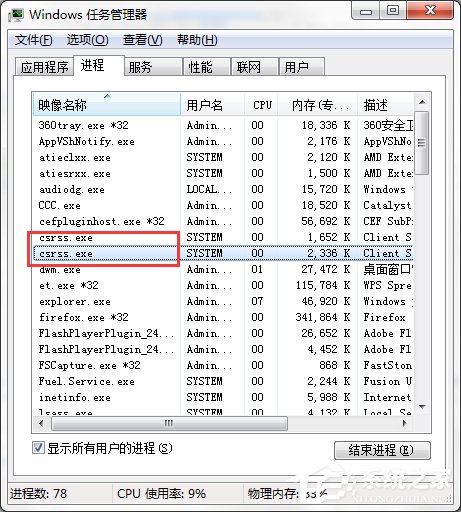Close the Task Manager window
461x512 pixels.
click(430, 11)
